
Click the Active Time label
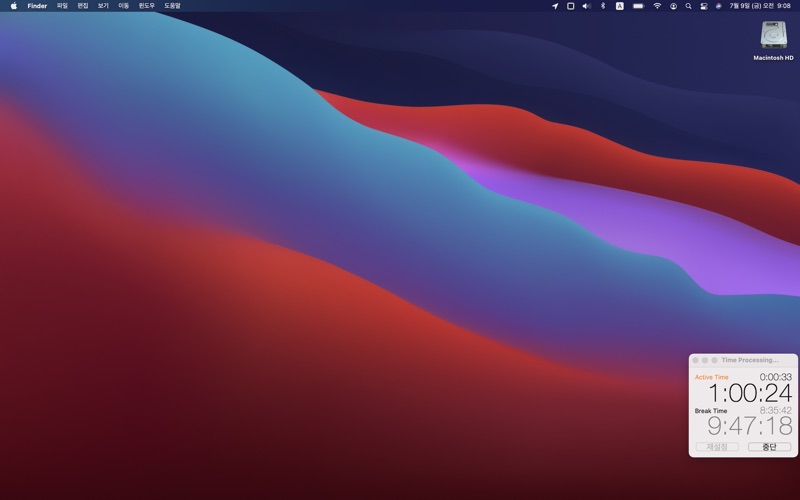711,377
